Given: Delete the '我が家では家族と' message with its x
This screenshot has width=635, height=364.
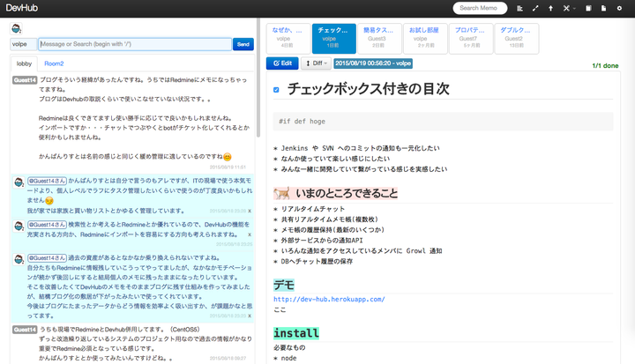Looking at the screenshot, I should pyautogui.click(x=250, y=211).
